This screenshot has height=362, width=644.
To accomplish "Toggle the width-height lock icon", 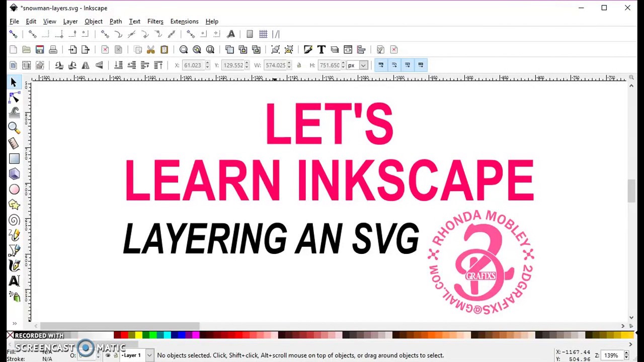I will pyautogui.click(x=299, y=65).
